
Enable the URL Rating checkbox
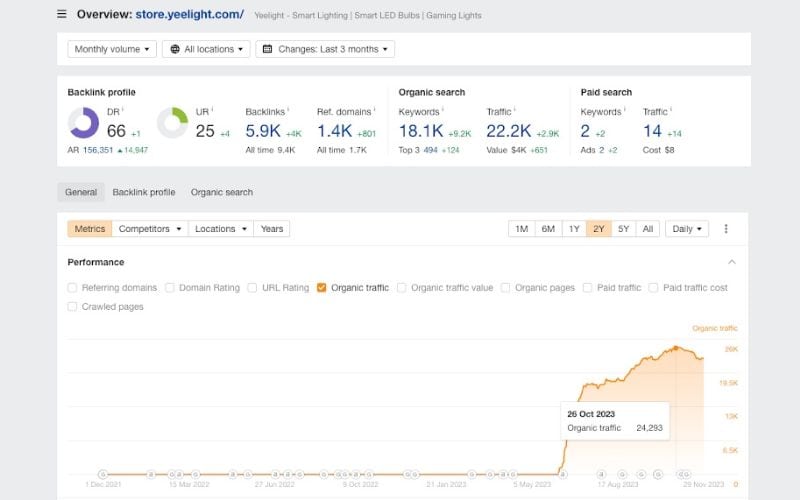(x=252, y=288)
